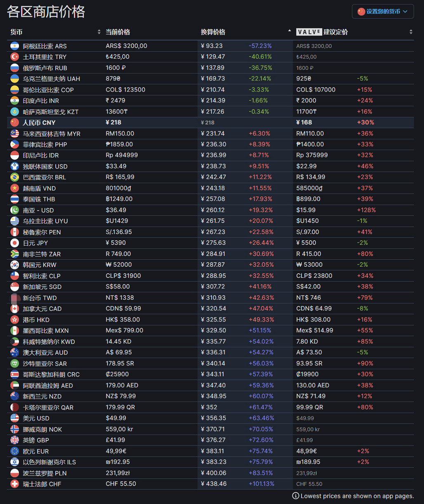Viewport: 424px width, 504px height.
Task: Click the info icon beside Lowest prices note
Action: [x=296, y=496]
